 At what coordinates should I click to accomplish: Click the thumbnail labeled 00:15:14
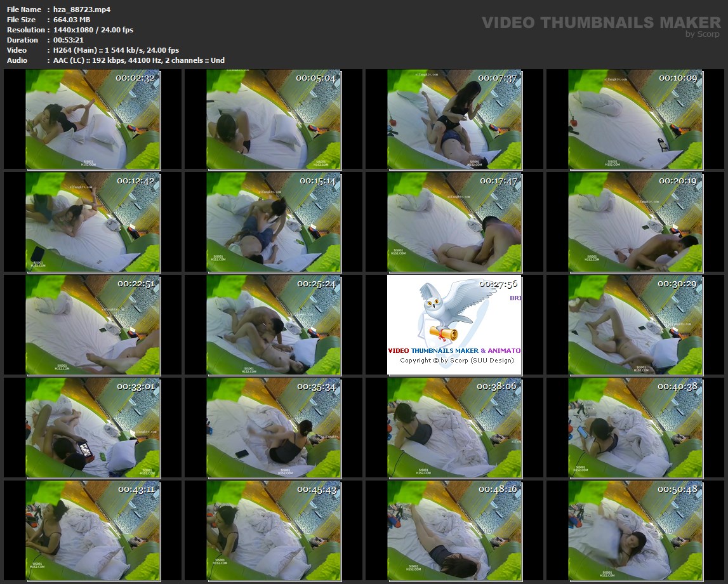click(x=274, y=222)
